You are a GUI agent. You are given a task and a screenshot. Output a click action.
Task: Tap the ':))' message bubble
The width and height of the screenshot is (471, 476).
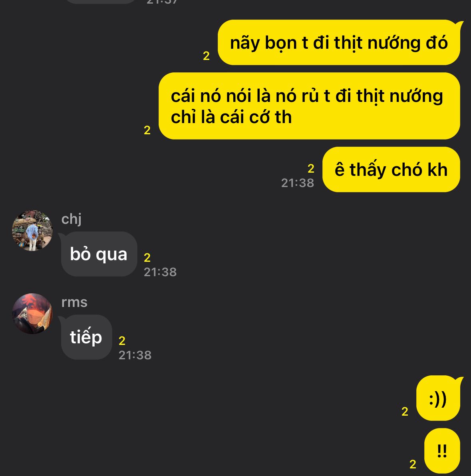438,398
